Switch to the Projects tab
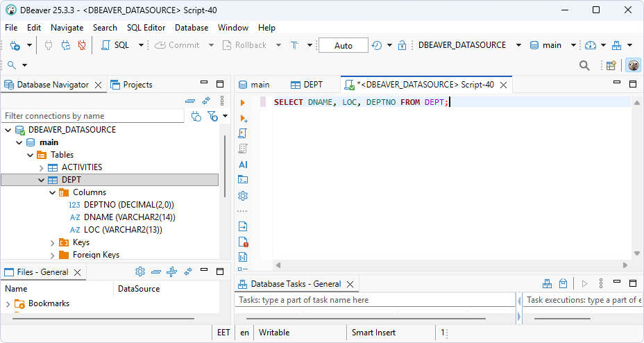The height and width of the screenshot is (343, 644). point(131,85)
